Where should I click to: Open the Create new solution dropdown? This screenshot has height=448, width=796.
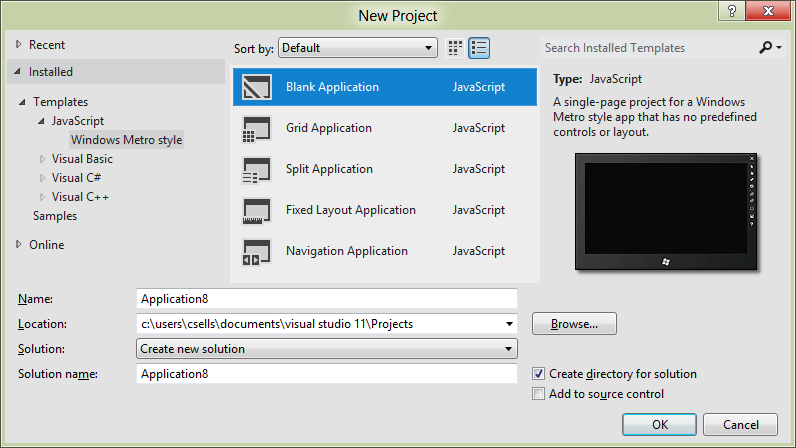(x=327, y=349)
